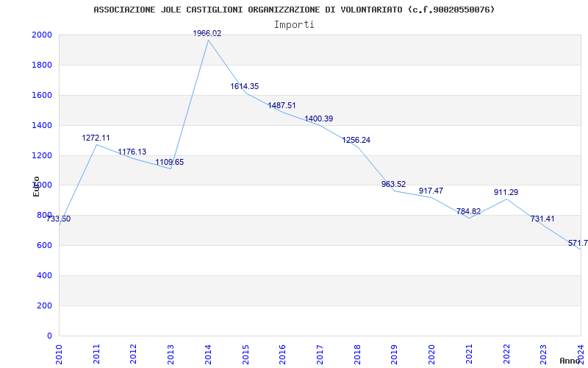This screenshot has height=368, width=588.
Task: Select the 2021 x-axis year label
Action: pos(469,354)
